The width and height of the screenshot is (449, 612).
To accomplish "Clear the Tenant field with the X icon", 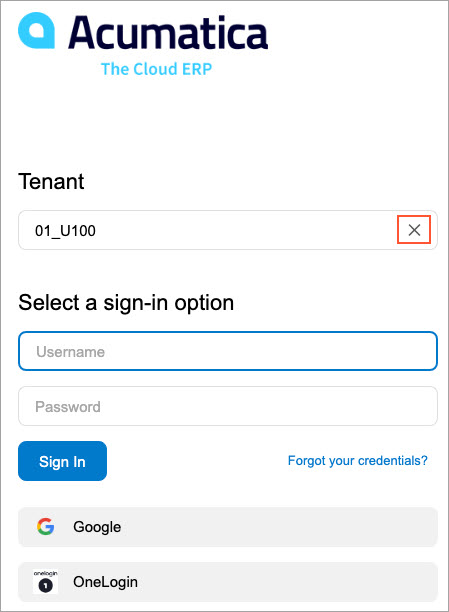I will click(x=414, y=230).
